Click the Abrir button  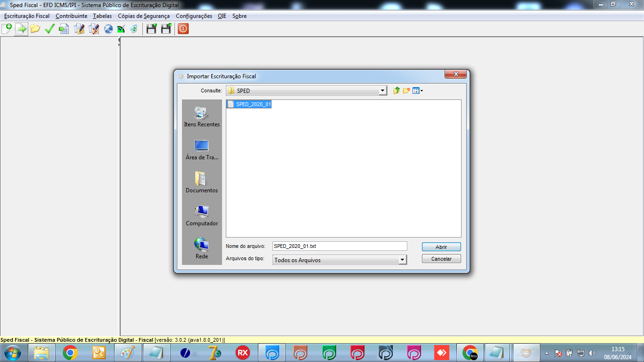point(441,247)
